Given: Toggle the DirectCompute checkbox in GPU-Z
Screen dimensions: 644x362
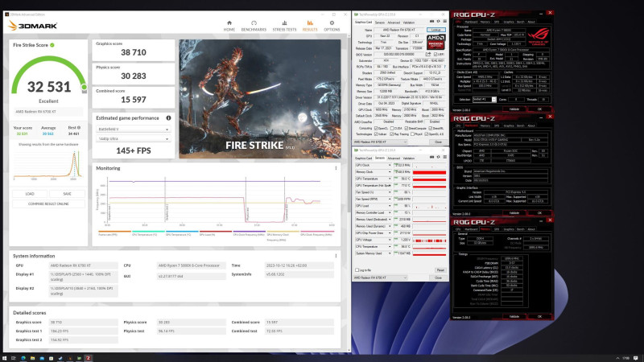Looking at the screenshot, I should [x=407, y=129].
